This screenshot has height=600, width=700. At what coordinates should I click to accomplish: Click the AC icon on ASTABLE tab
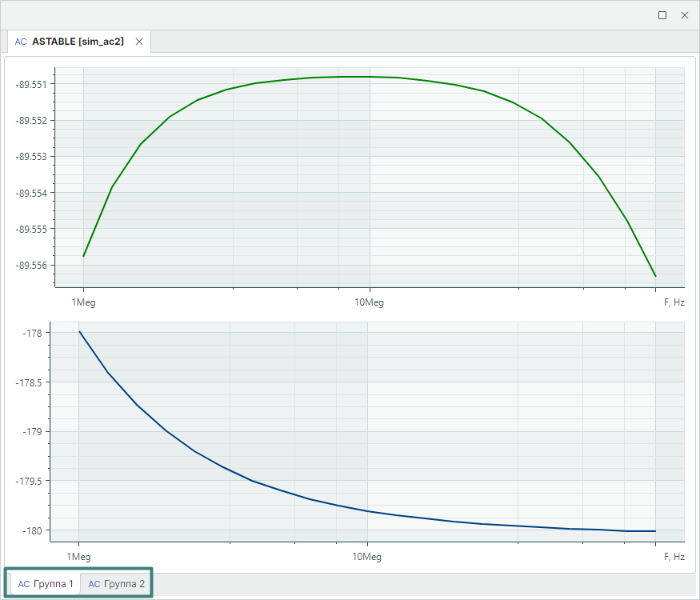pyautogui.click(x=21, y=42)
